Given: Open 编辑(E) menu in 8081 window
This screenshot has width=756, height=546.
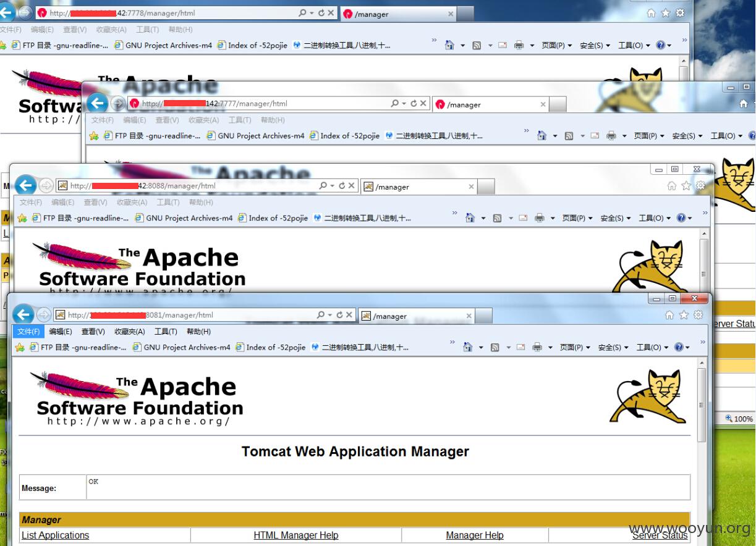Looking at the screenshot, I should (x=61, y=332).
